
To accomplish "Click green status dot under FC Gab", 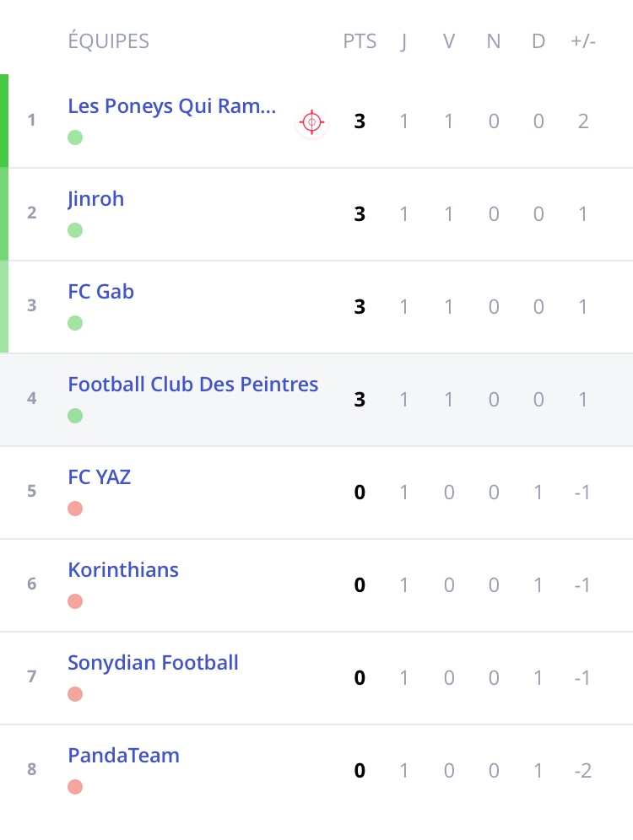I will pos(75,323).
